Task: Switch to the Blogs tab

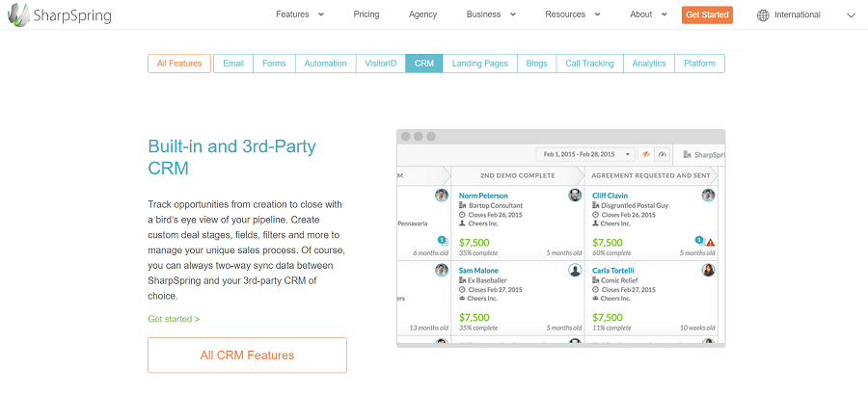Action: (537, 64)
